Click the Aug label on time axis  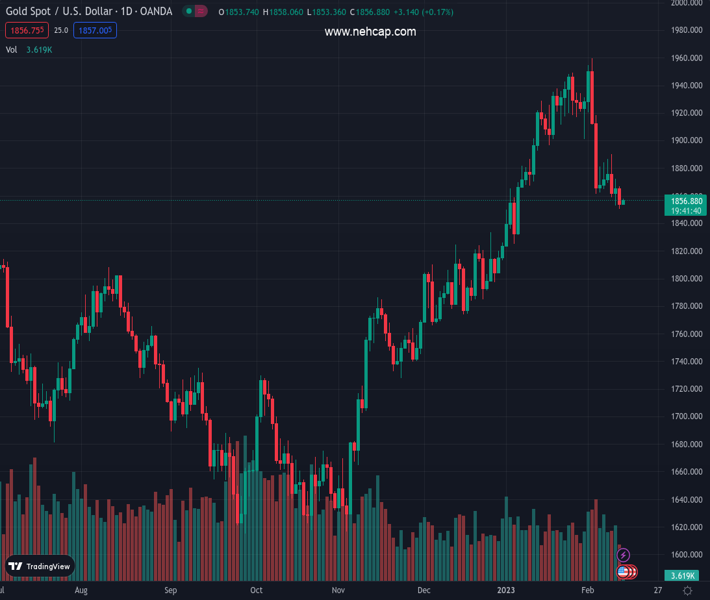coord(82,591)
